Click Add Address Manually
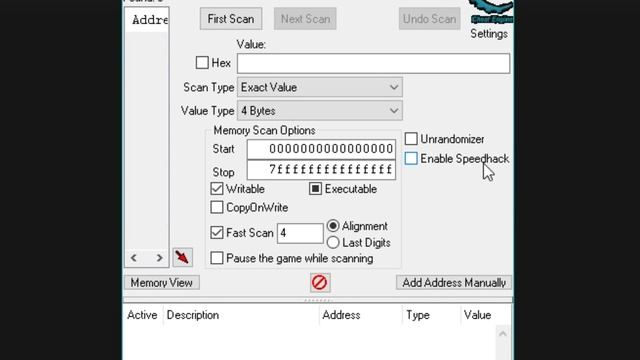This screenshot has width=640, height=360. click(x=454, y=282)
